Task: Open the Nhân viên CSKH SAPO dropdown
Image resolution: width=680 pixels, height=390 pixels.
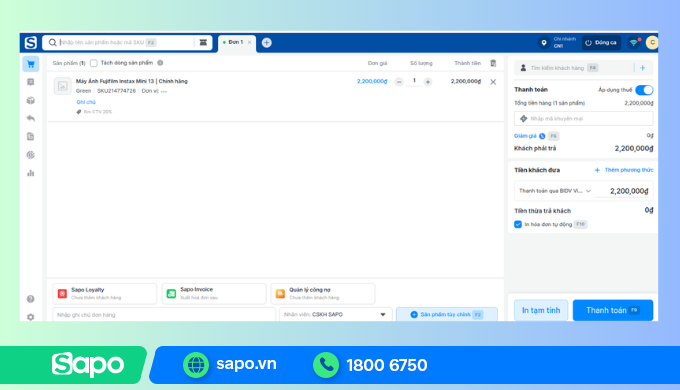Action: (x=336, y=315)
